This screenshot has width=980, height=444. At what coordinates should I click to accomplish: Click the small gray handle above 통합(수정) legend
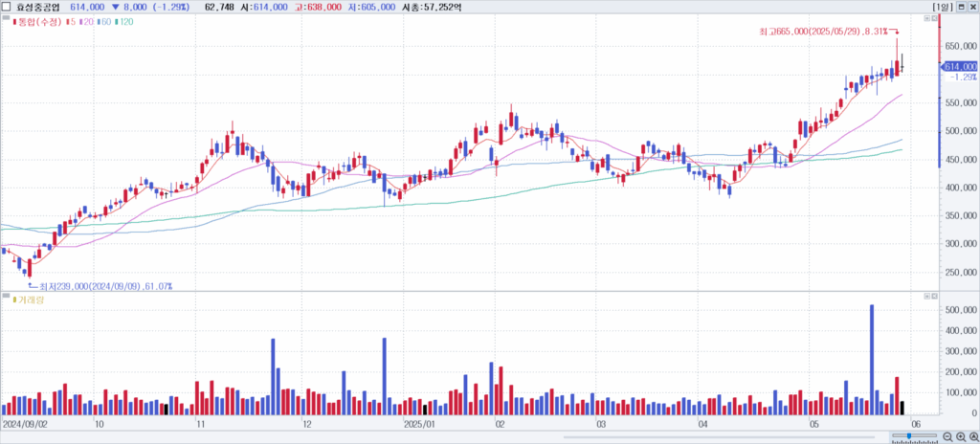click(5, 15)
